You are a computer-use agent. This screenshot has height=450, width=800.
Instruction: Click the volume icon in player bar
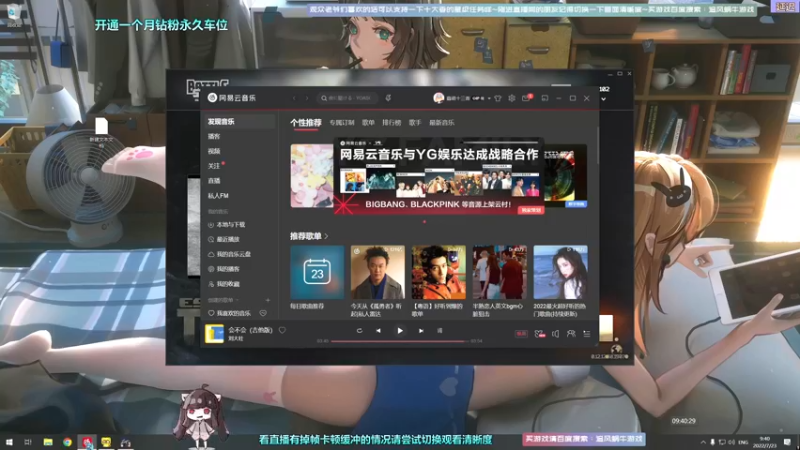pyautogui.click(x=555, y=334)
